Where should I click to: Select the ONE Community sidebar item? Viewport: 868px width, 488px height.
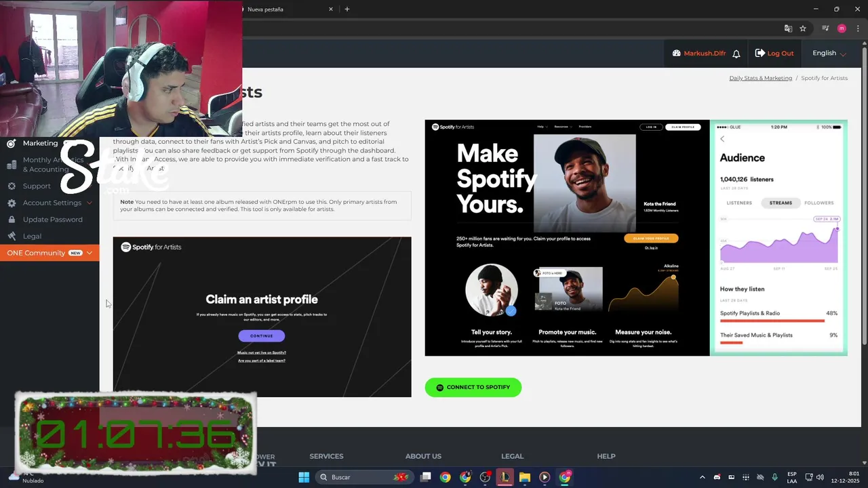click(x=50, y=253)
